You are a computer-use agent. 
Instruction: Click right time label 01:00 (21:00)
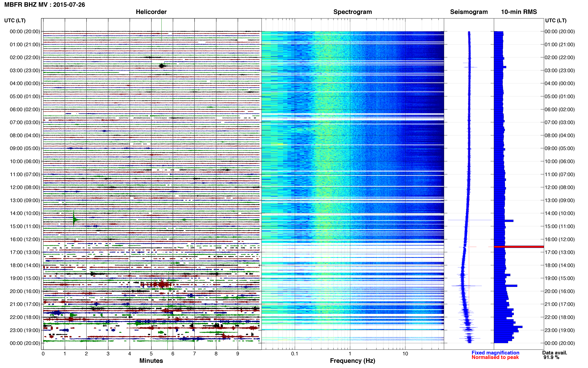560,45
